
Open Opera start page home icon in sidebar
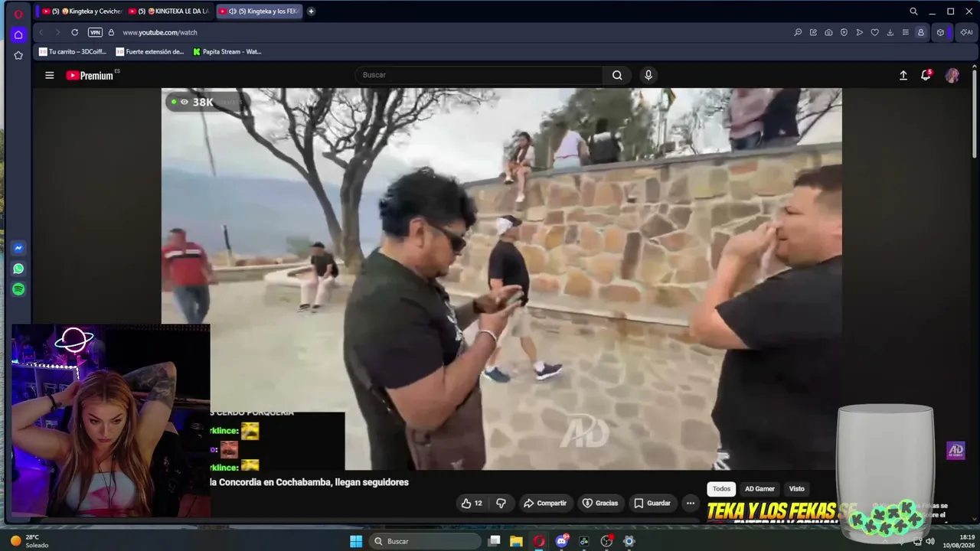click(18, 35)
